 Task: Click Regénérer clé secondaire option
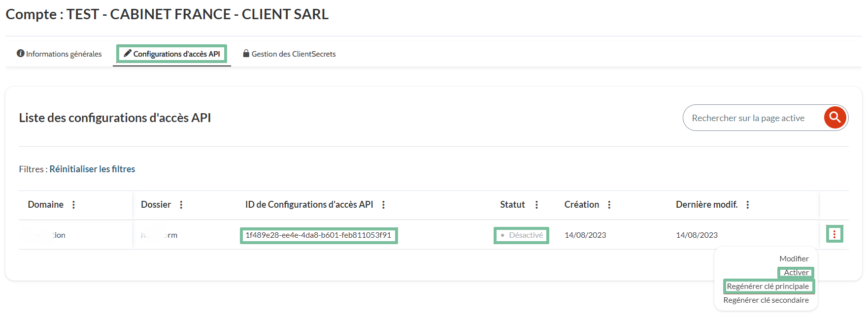[x=766, y=300]
